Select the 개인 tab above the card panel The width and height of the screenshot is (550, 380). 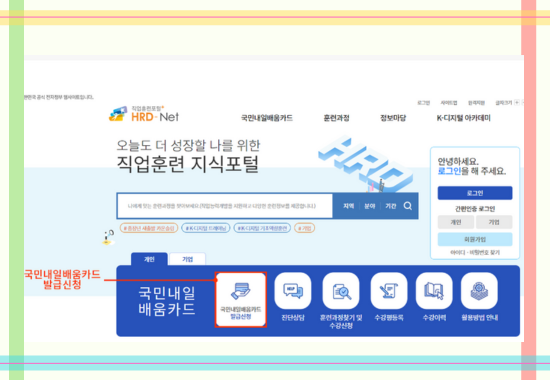(149, 259)
